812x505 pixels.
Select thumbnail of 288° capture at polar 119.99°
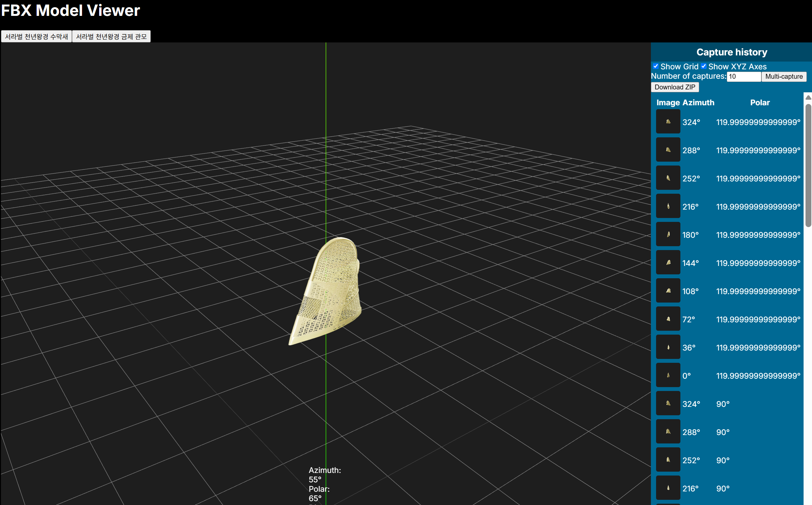tap(668, 150)
